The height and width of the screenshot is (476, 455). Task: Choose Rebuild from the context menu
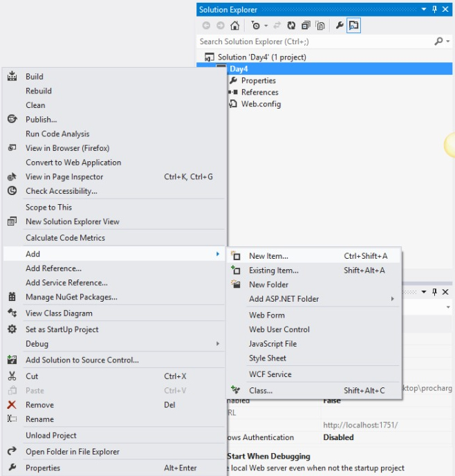(x=39, y=91)
